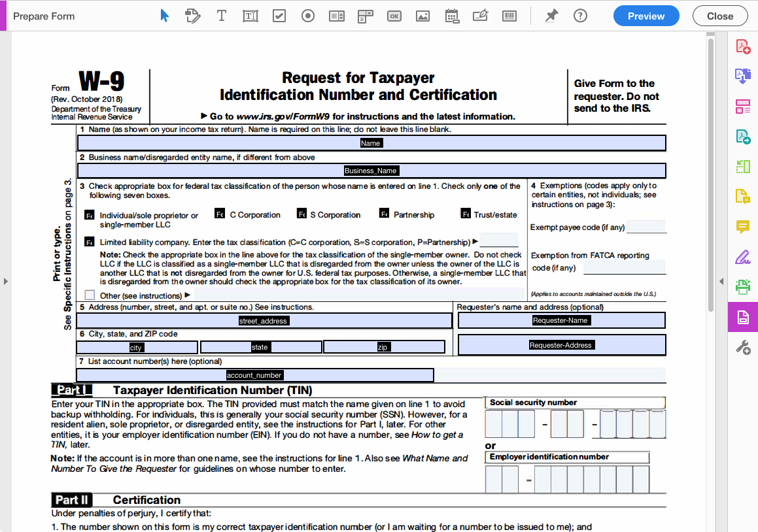Click the 'Prepare Form' toolbar title
The width and height of the screenshot is (758, 532).
[44, 16]
